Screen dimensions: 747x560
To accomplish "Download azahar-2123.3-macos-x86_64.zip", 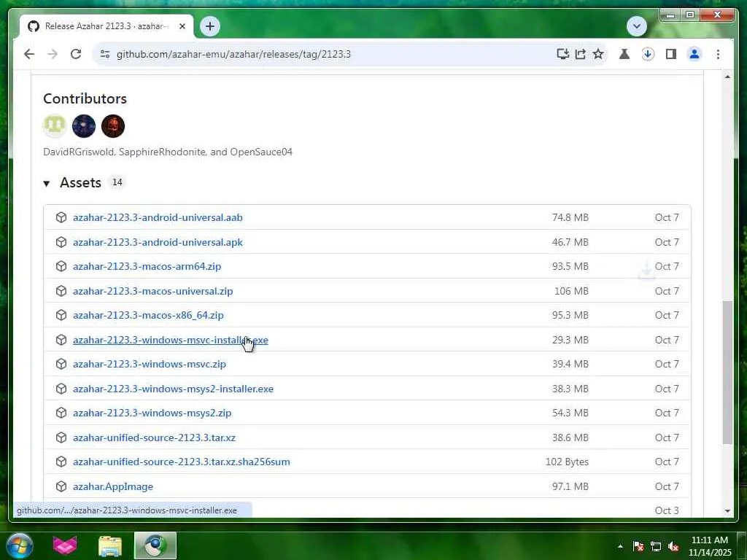I will [x=148, y=315].
